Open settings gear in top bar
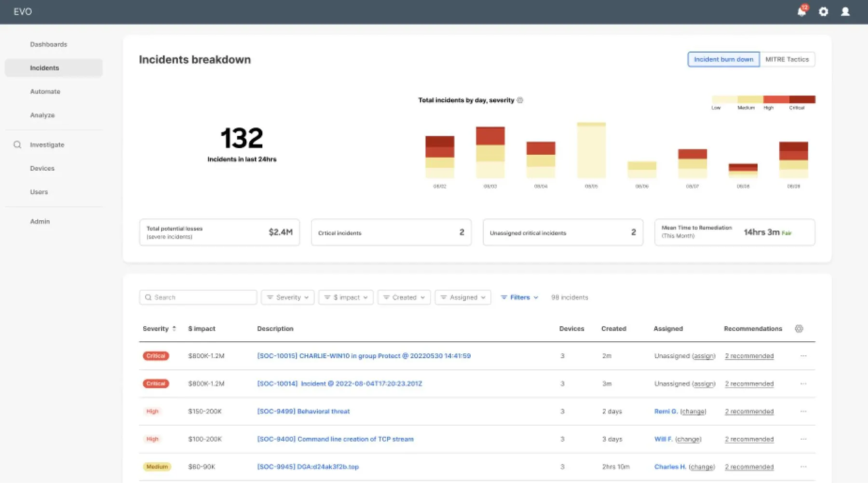This screenshot has width=868, height=483. (824, 11)
